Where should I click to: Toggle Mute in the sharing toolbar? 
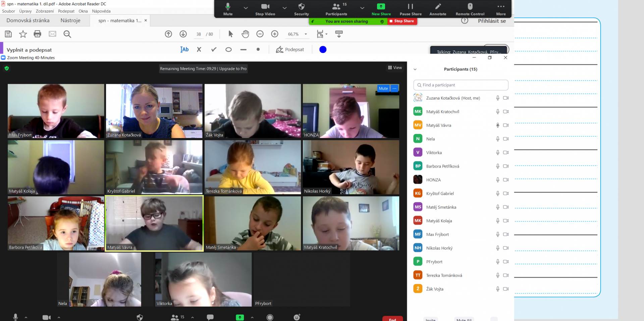(x=228, y=9)
